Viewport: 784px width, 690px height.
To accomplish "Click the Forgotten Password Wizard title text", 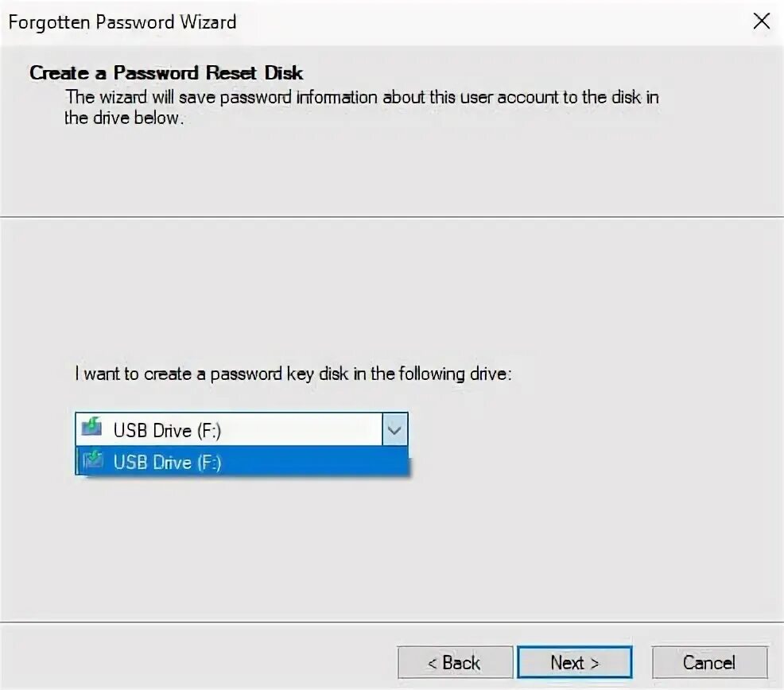I will (122, 22).
